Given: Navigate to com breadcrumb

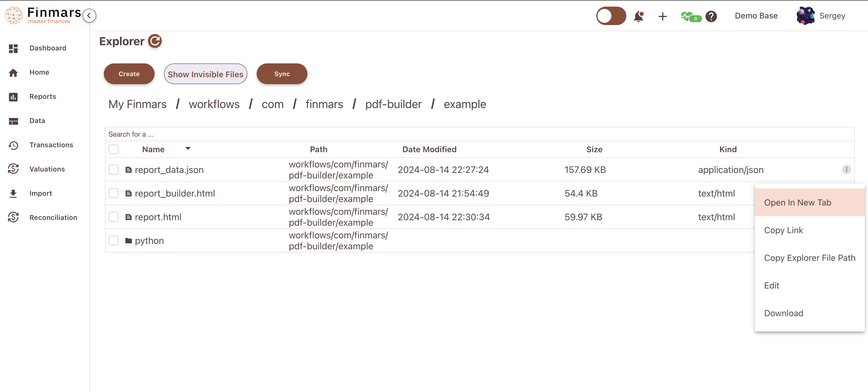Looking at the screenshot, I should click(x=273, y=104).
